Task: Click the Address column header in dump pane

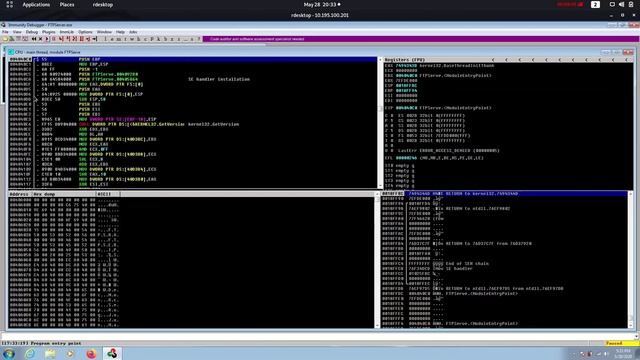Action: pyautogui.click(x=20, y=194)
